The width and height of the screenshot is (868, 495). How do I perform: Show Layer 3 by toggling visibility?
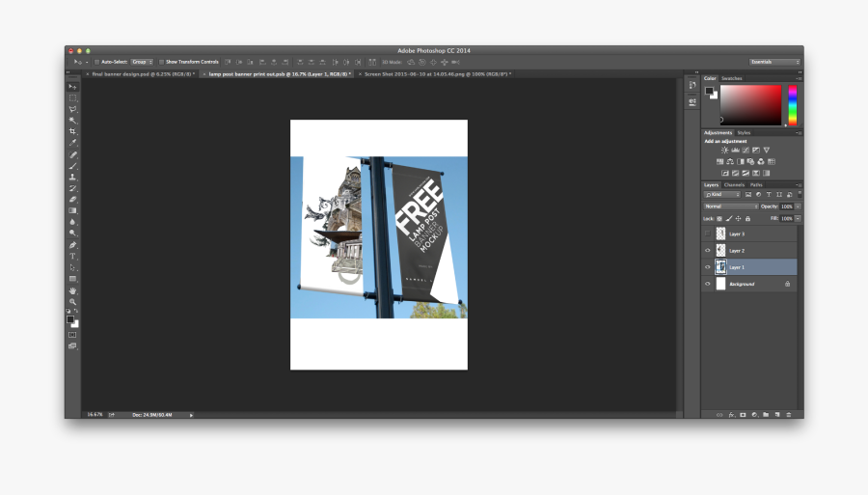pyautogui.click(x=708, y=234)
